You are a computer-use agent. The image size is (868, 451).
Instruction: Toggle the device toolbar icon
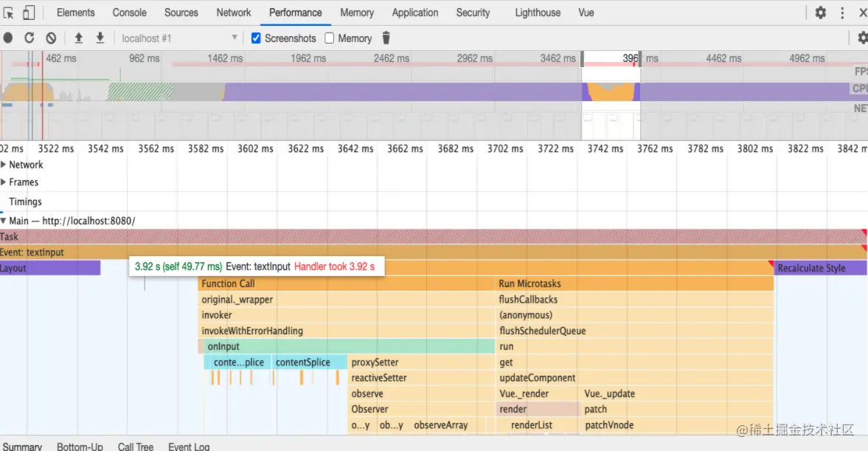[x=28, y=13]
